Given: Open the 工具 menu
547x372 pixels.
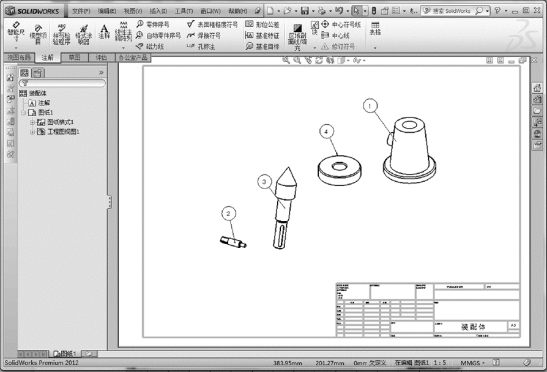Looking at the screenshot, I should [183, 11].
